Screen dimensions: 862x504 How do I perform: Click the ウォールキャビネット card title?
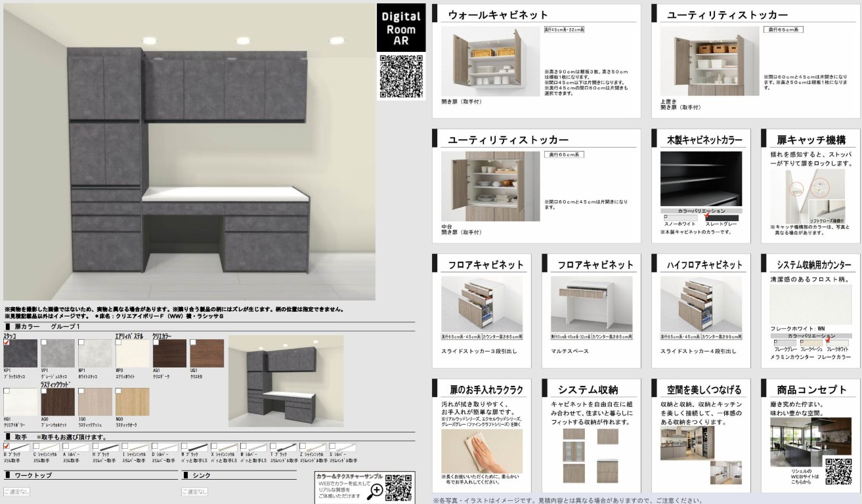[498, 15]
